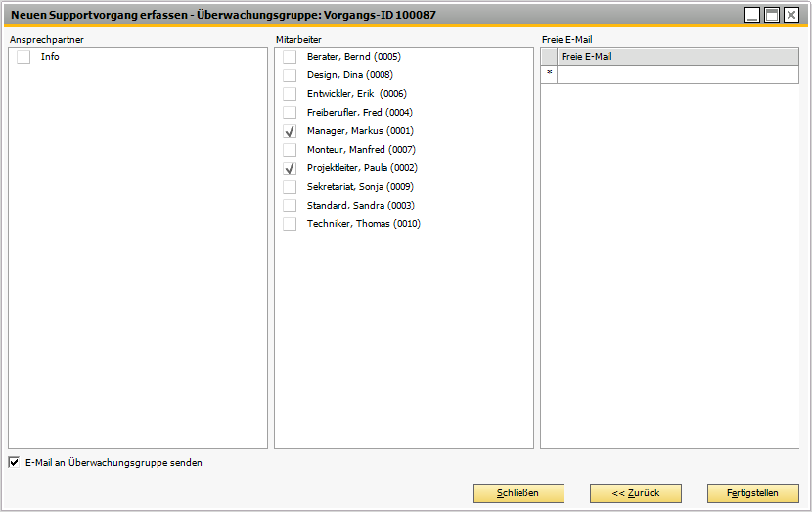Go back with the Zurück button

tap(635, 493)
